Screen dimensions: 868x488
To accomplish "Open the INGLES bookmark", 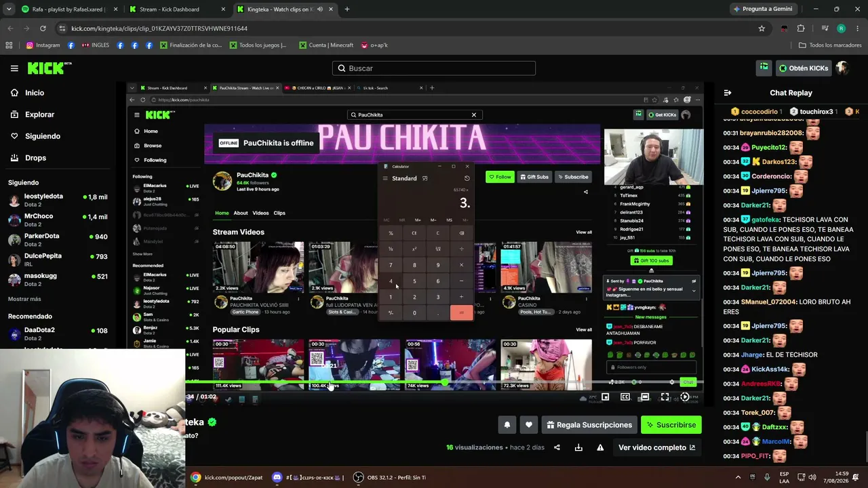I will [x=95, y=45].
